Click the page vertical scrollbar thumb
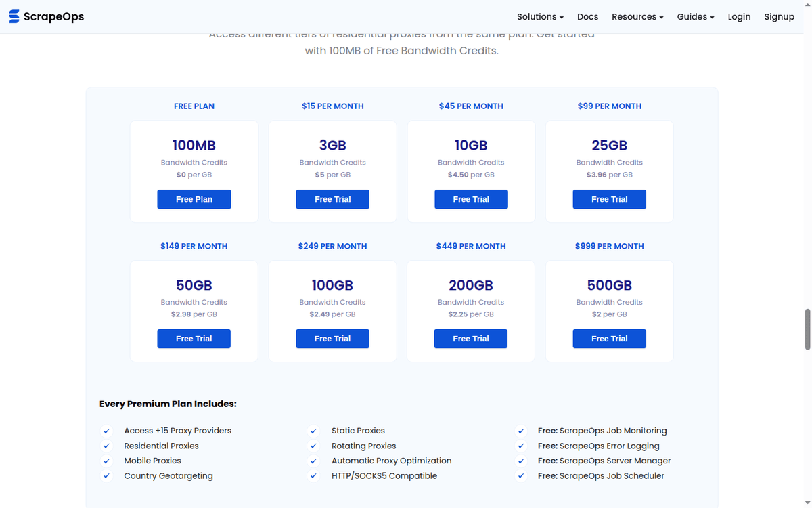This screenshot has height=508, width=812. [807, 329]
